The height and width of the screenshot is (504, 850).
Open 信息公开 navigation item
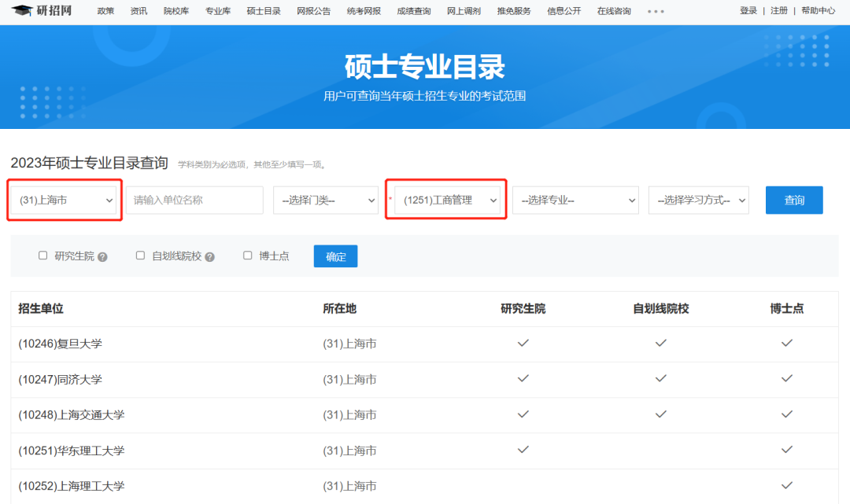[564, 11]
